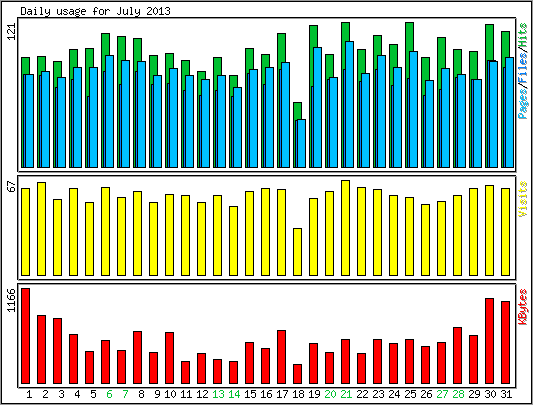
Task: Select the red KBytes bar for day 17
Action: pos(281,357)
